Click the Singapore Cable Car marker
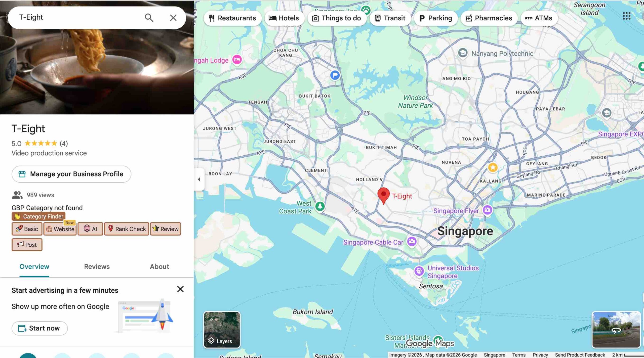The image size is (644, 358). (x=412, y=242)
